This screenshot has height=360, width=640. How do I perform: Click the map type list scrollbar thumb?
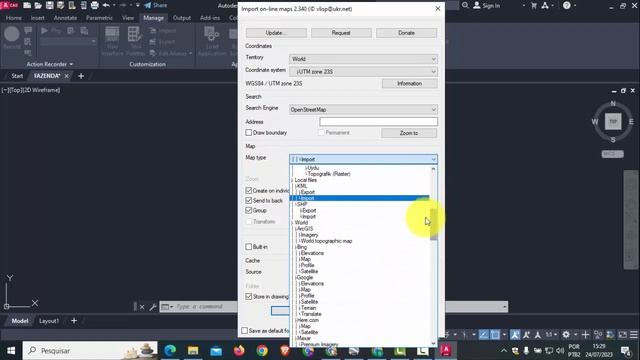(x=433, y=224)
